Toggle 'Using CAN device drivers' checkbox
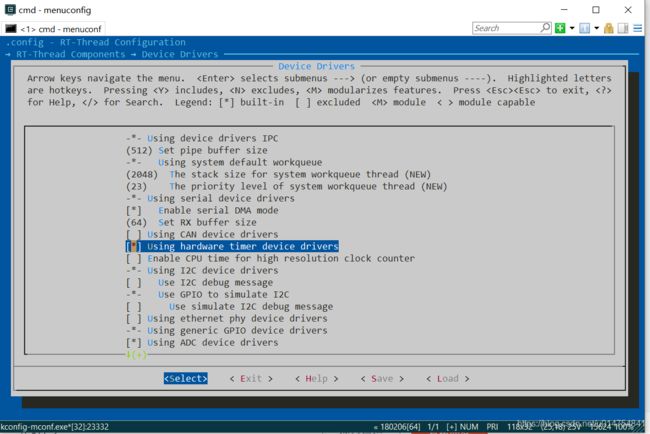The height and width of the screenshot is (434, 650). click(x=133, y=234)
